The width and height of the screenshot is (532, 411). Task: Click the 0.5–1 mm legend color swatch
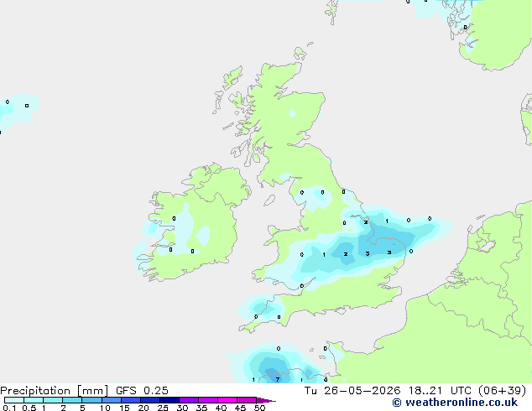click(34, 400)
